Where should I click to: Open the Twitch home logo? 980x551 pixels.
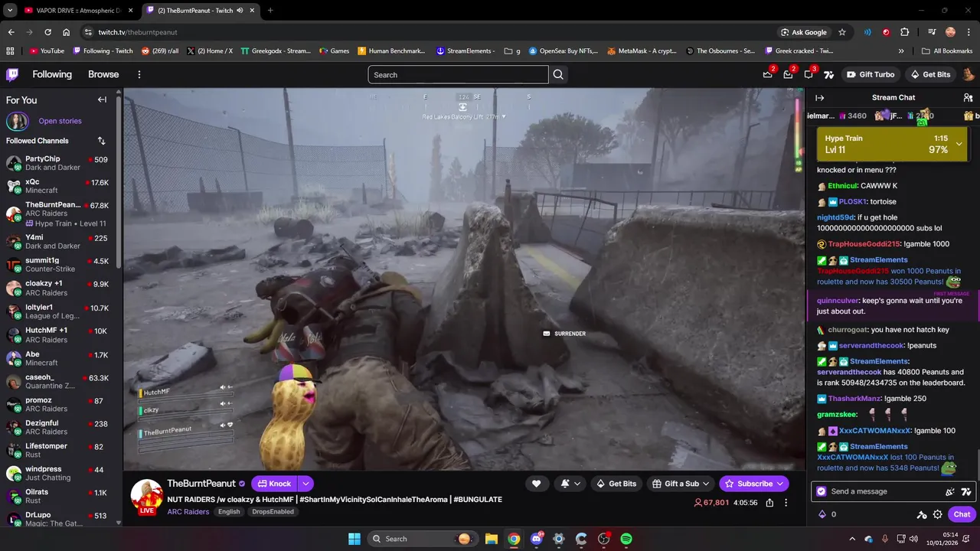point(12,74)
